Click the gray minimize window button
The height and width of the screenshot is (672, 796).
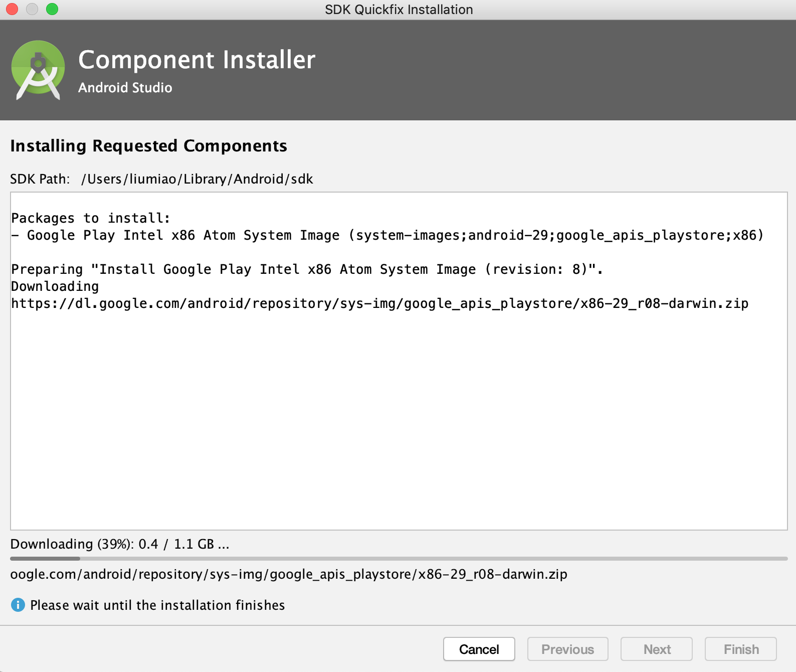32,9
